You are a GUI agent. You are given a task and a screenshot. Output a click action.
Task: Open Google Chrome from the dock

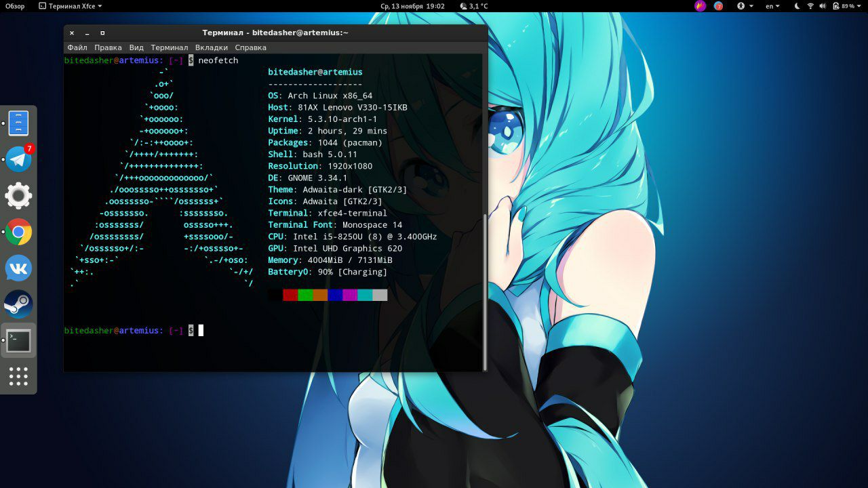pyautogui.click(x=18, y=232)
